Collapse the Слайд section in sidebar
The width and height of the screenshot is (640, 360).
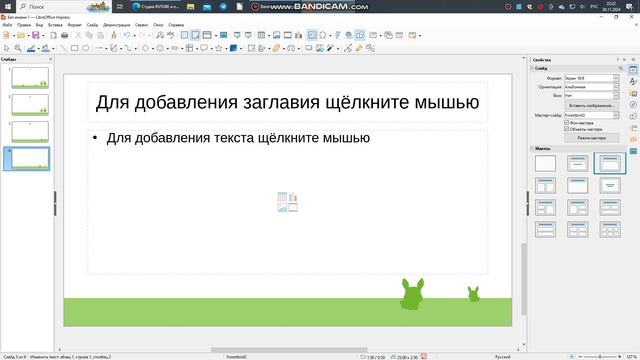532,68
